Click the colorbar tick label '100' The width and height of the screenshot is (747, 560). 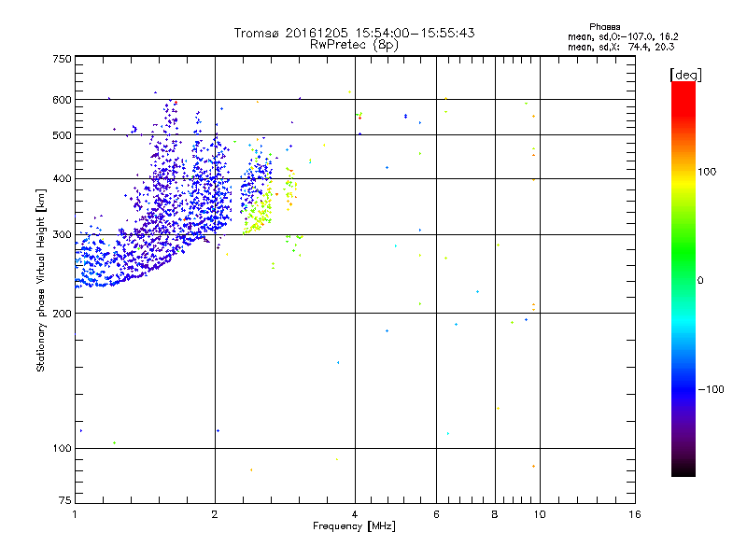[x=707, y=172]
